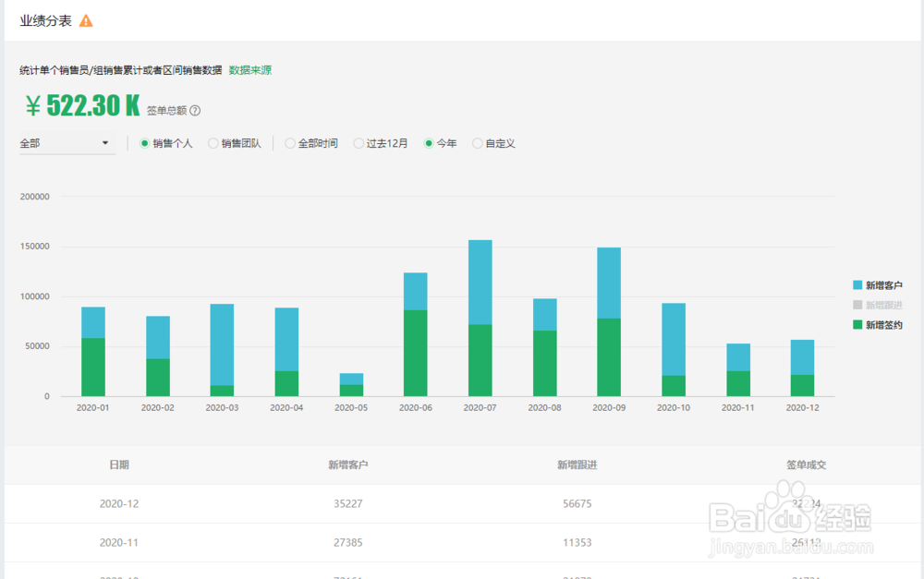
Task: Sort by the 新增客户 column header
Action: click(x=347, y=465)
